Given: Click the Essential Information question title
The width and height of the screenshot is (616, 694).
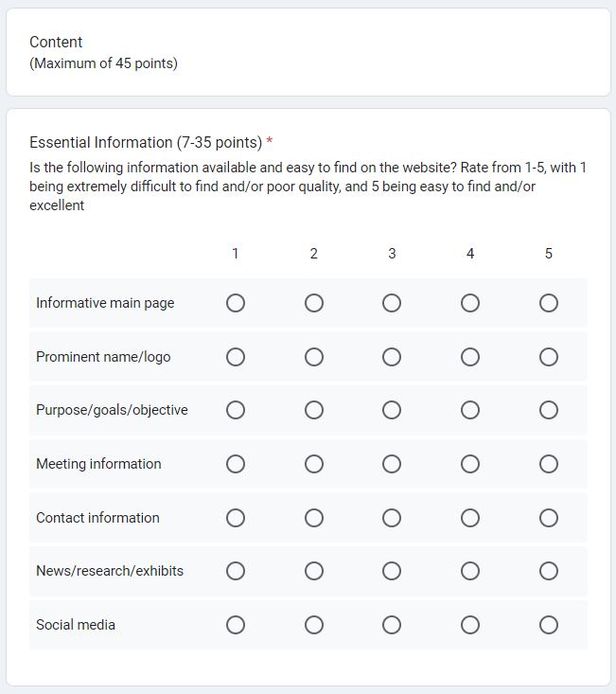Looking at the screenshot, I should [x=146, y=143].
